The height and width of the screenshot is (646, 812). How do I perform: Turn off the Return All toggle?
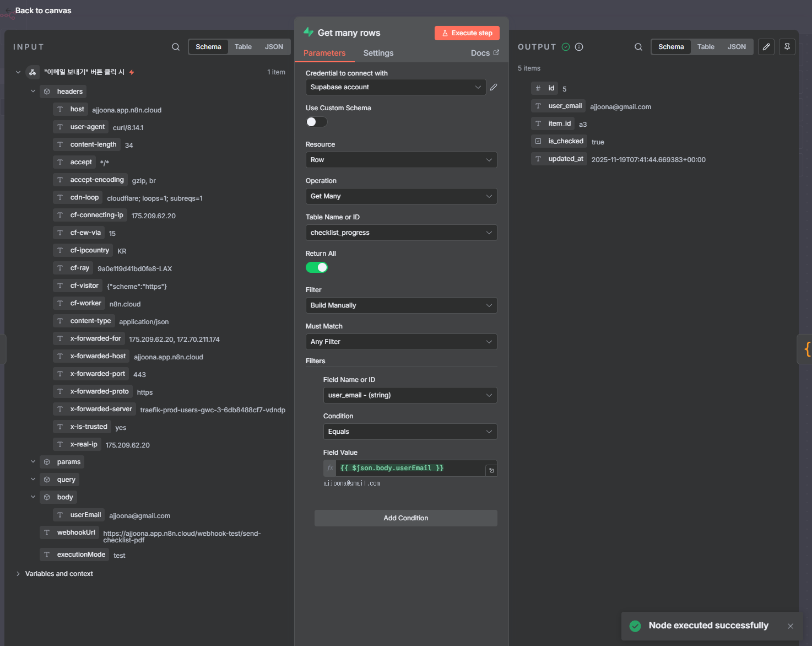(x=317, y=267)
